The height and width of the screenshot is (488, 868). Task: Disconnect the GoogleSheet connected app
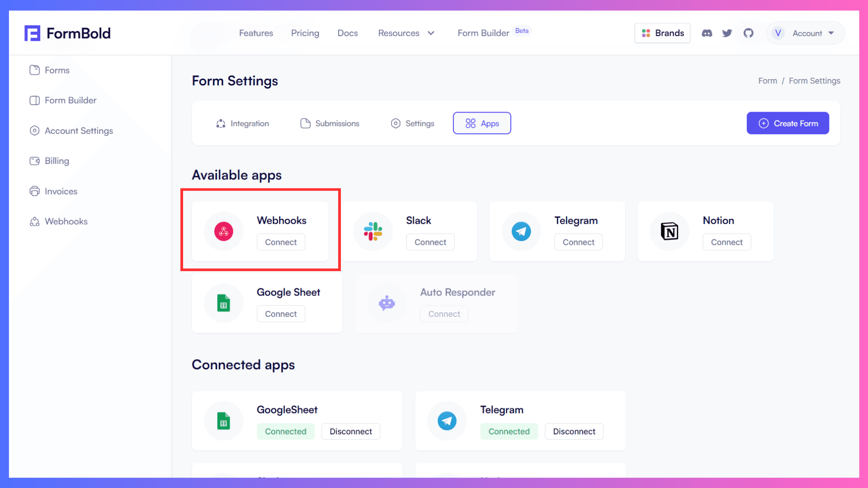350,432
